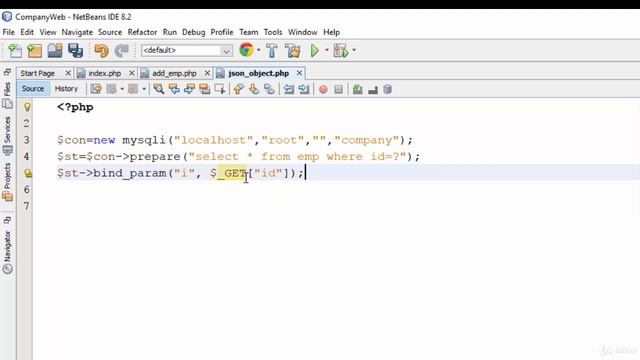Close the json_object.php tab
Image resolution: width=640 pixels, height=360 pixels.
point(299,73)
